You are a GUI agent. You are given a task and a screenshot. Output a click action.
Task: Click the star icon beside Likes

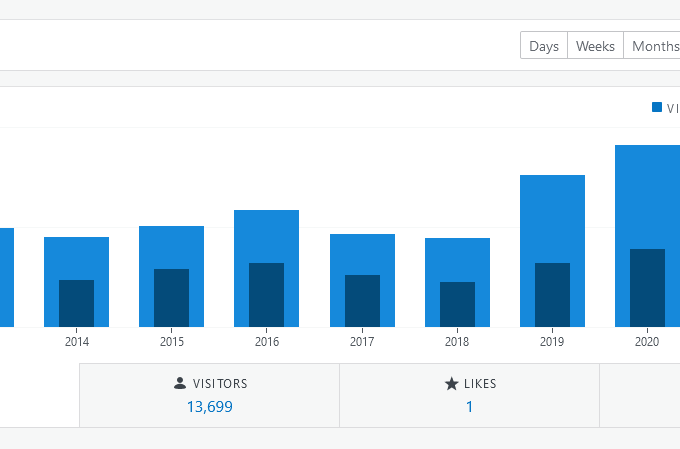(451, 383)
